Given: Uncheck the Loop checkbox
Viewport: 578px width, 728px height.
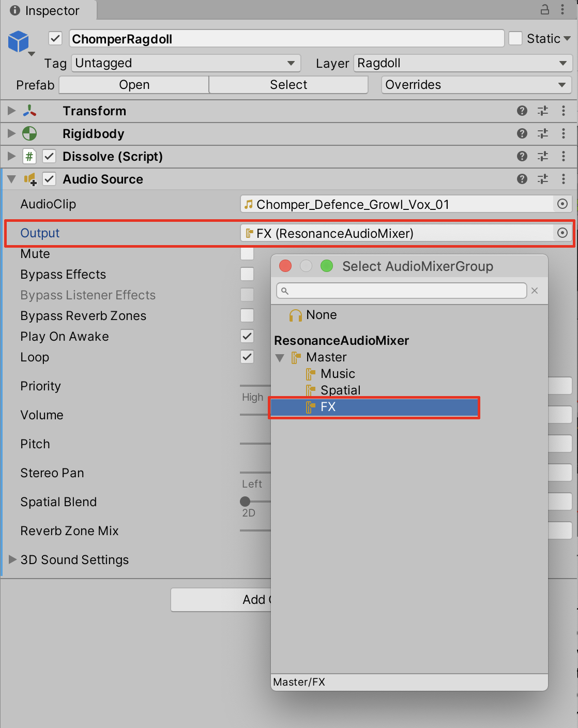Looking at the screenshot, I should pyautogui.click(x=247, y=357).
